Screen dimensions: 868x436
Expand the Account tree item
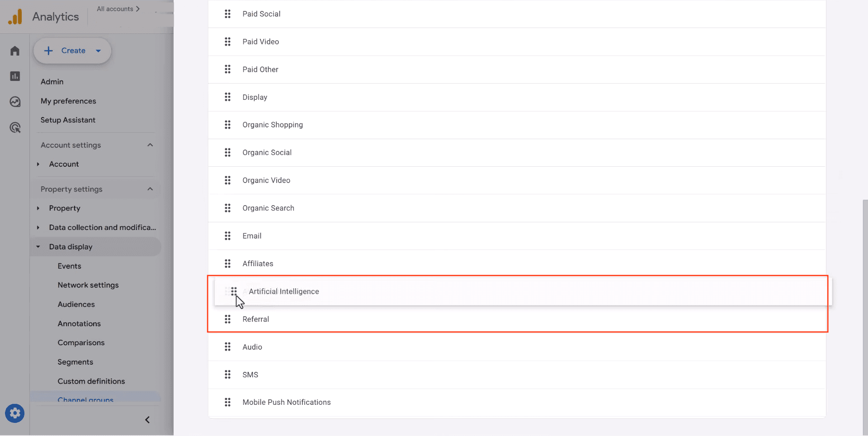(x=38, y=164)
